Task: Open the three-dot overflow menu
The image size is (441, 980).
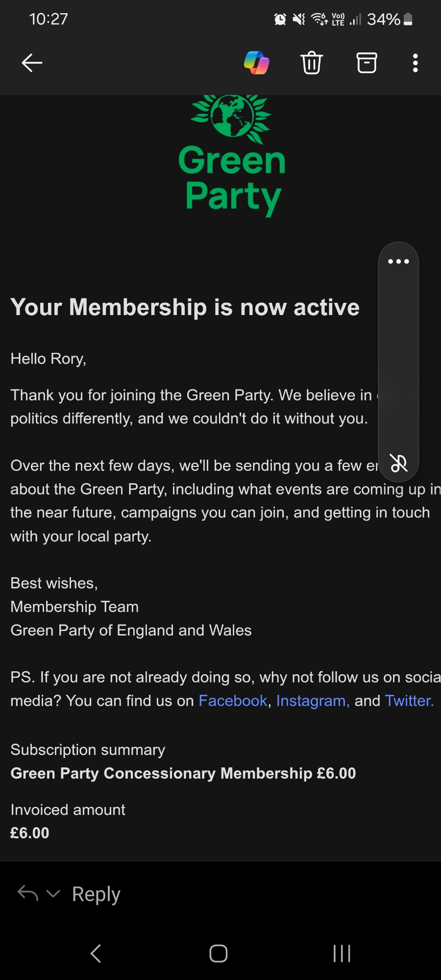Action: click(416, 63)
